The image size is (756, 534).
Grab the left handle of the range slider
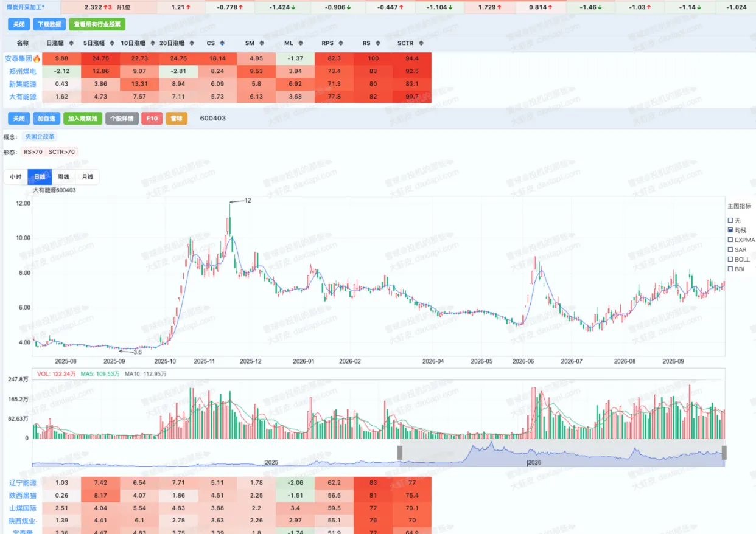tap(400, 453)
